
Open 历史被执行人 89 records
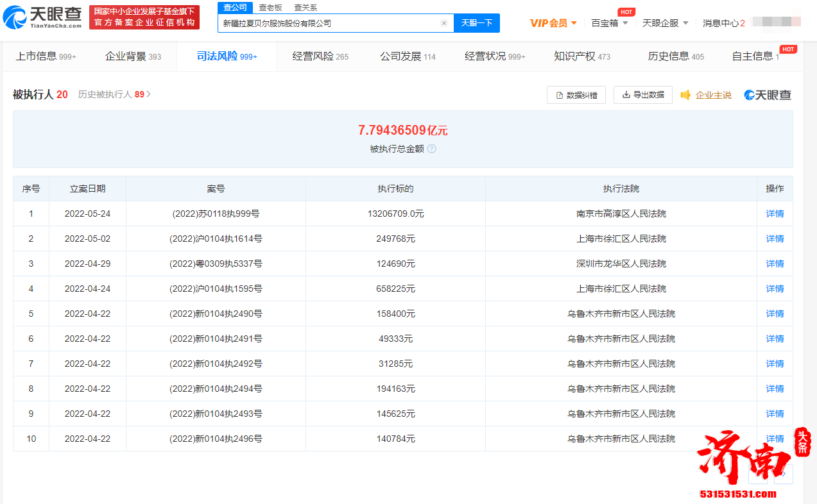click(x=114, y=94)
